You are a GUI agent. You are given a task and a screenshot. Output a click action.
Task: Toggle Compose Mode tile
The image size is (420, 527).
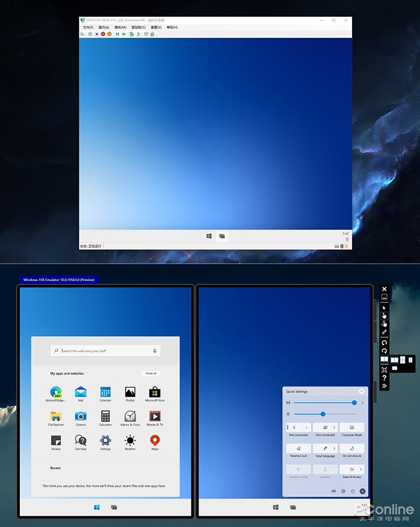tap(352, 427)
